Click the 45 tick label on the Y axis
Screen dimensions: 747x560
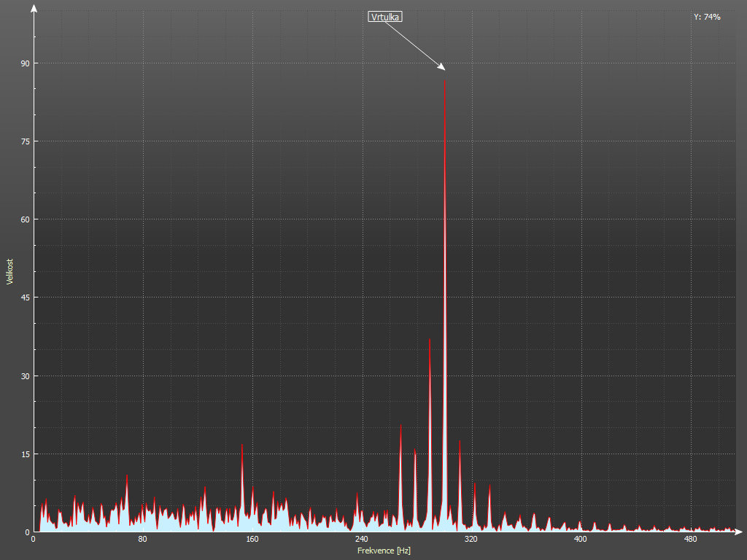tap(25, 297)
